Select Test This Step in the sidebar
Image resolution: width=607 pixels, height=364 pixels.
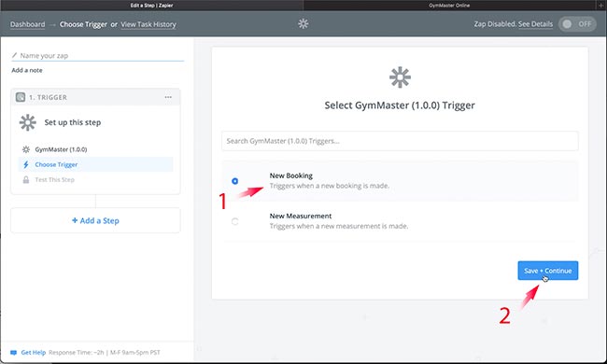coord(95,179)
